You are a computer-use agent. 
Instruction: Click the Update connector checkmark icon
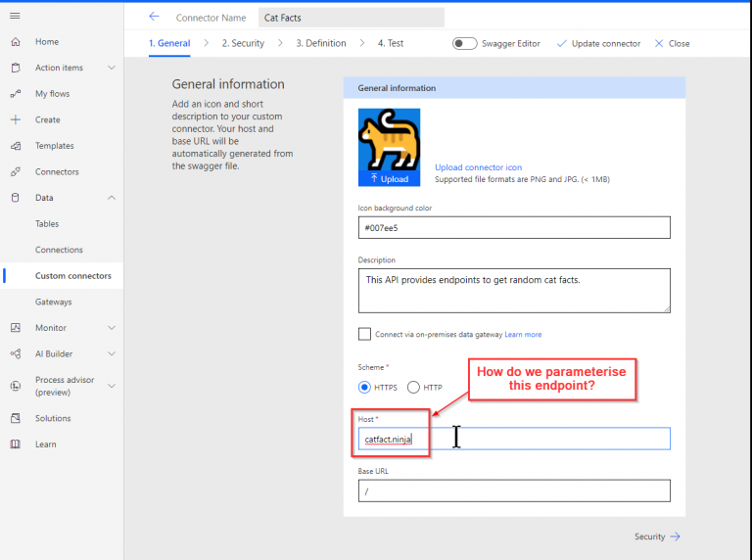point(561,44)
